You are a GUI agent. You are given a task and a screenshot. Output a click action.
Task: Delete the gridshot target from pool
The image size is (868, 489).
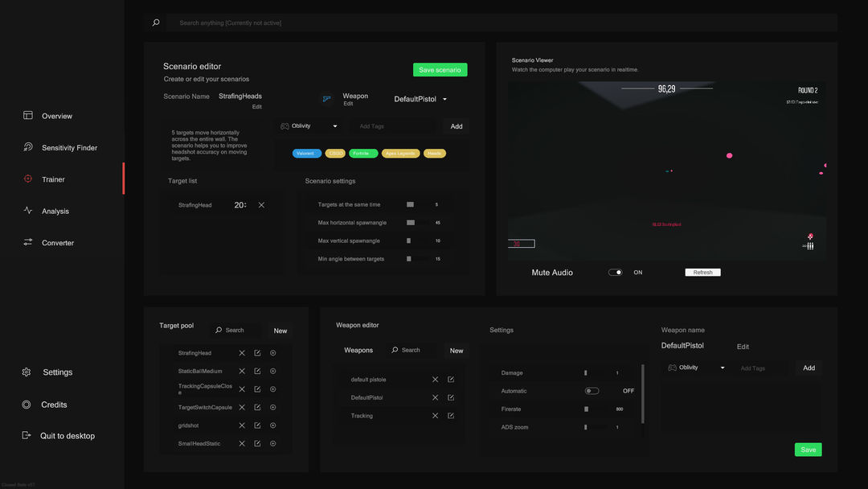click(x=242, y=425)
